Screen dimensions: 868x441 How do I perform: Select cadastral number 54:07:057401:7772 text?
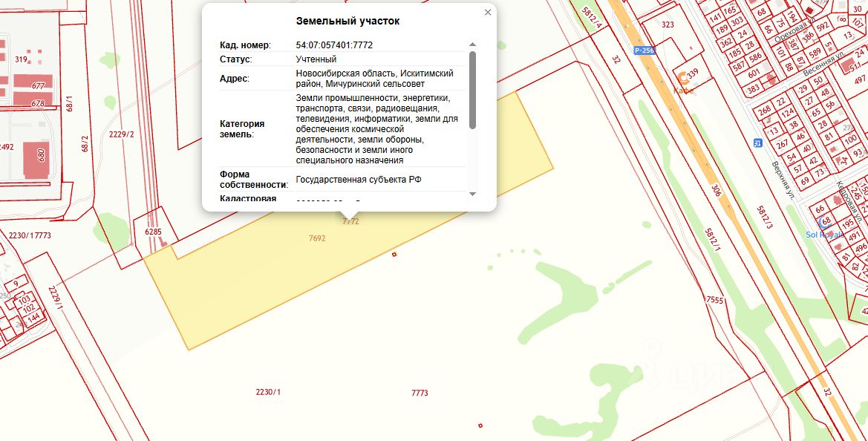(334, 45)
